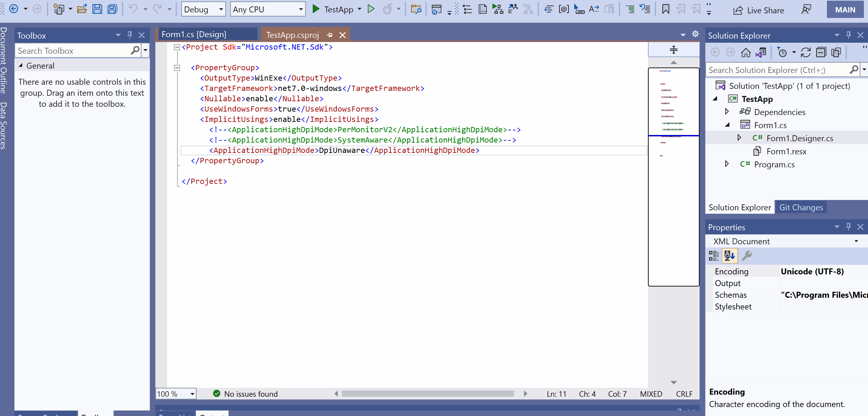Viewport: 868px width, 416px height.
Task: Toggle auto-hide pin on Properties panel
Action: tap(848, 227)
